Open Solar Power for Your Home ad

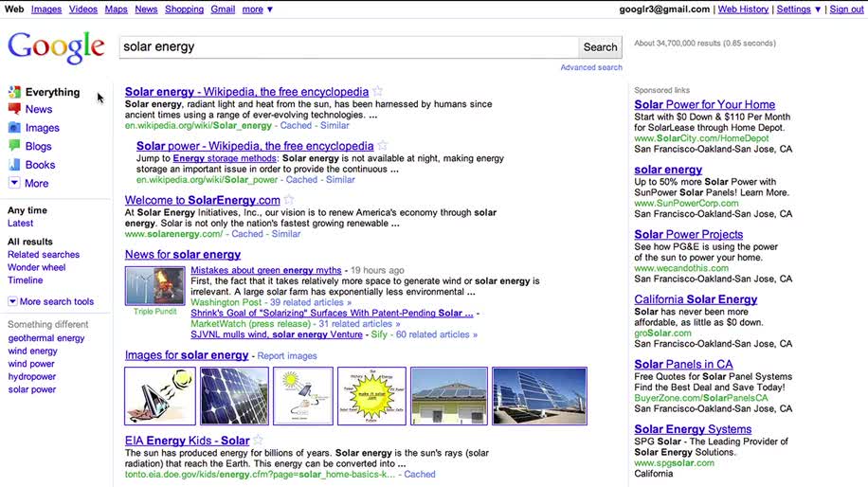[x=704, y=104]
